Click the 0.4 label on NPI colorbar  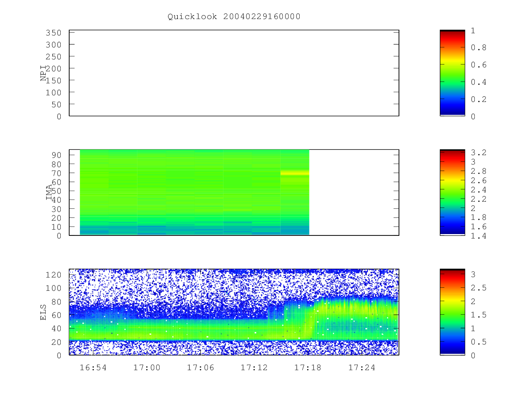pos(478,82)
